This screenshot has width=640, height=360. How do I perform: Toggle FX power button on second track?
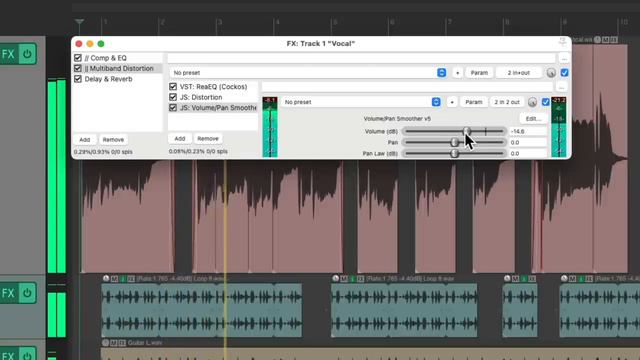click(x=27, y=293)
